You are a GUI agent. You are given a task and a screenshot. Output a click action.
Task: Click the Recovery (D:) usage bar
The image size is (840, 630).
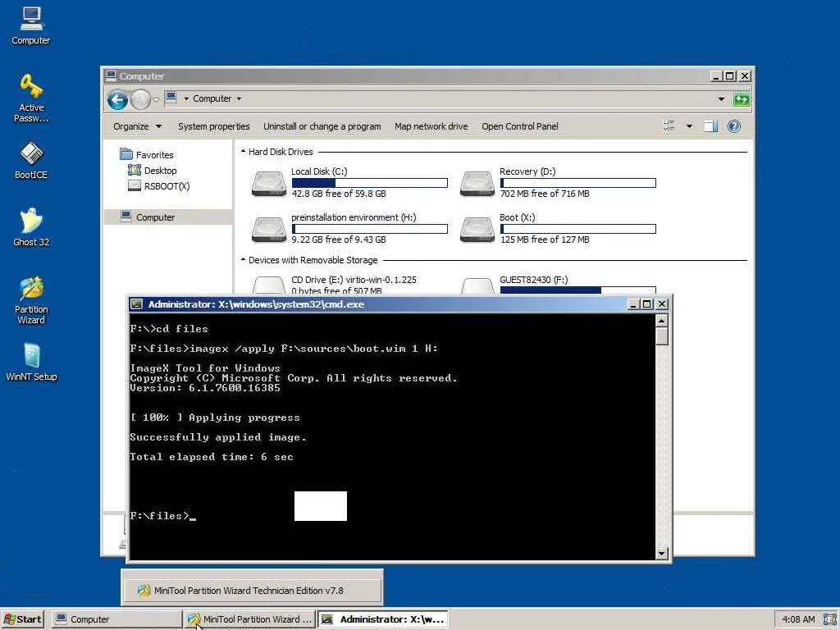pos(578,183)
